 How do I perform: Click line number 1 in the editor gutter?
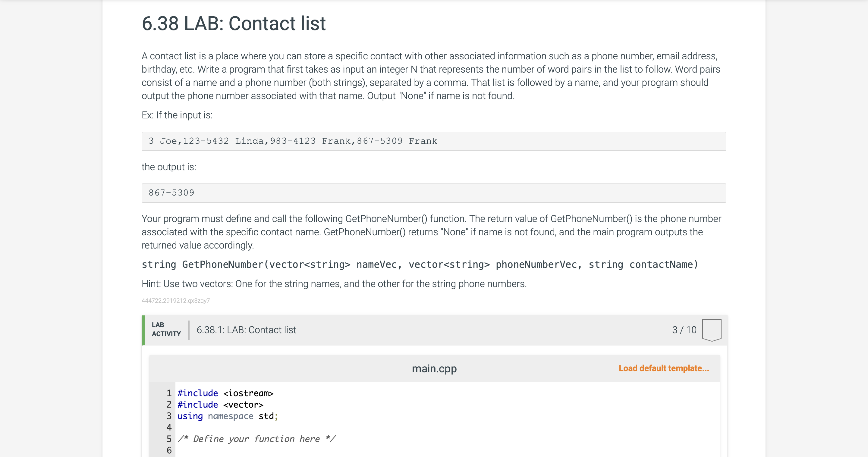pos(169,393)
